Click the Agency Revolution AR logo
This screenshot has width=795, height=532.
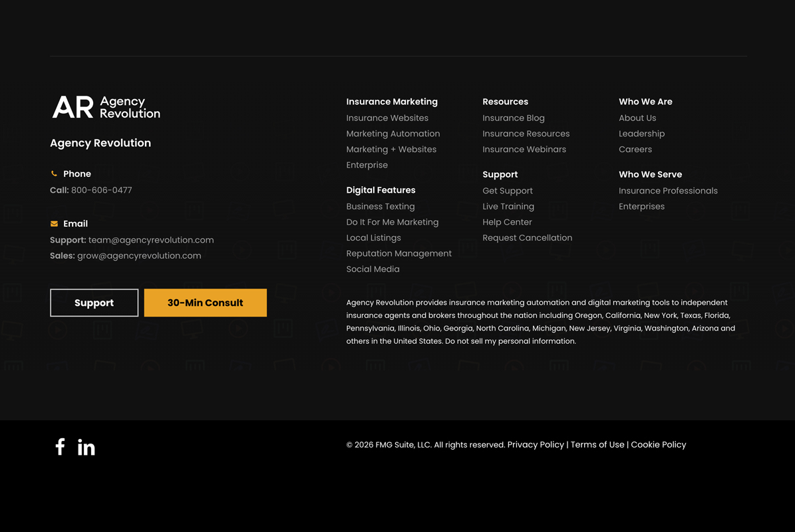click(x=106, y=108)
